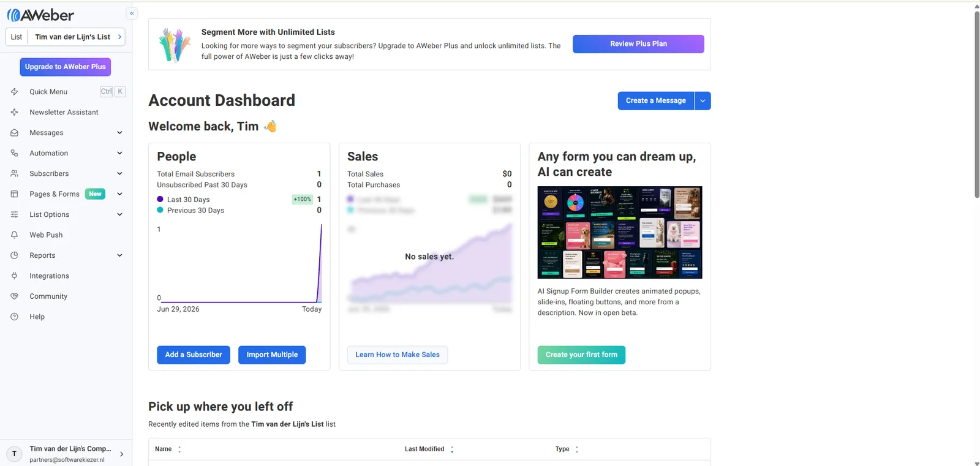Click the Community heart icon

(14, 296)
